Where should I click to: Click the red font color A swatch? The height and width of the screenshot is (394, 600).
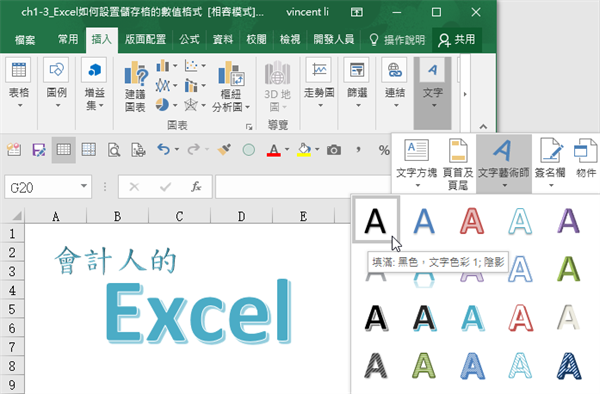click(x=274, y=150)
